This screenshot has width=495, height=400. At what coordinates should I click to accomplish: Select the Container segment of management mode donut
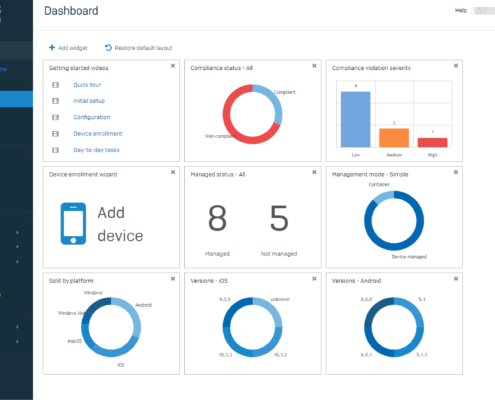[x=382, y=196]
